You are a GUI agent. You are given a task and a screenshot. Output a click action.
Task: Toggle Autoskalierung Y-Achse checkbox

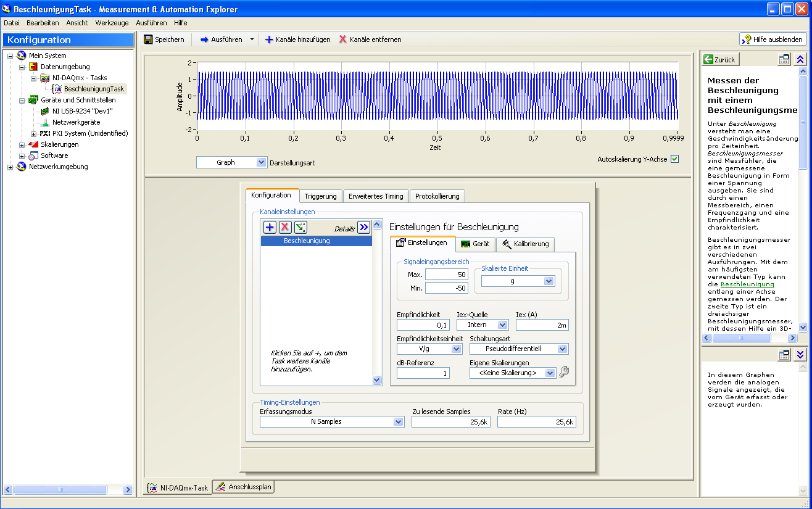coord(674,159)
